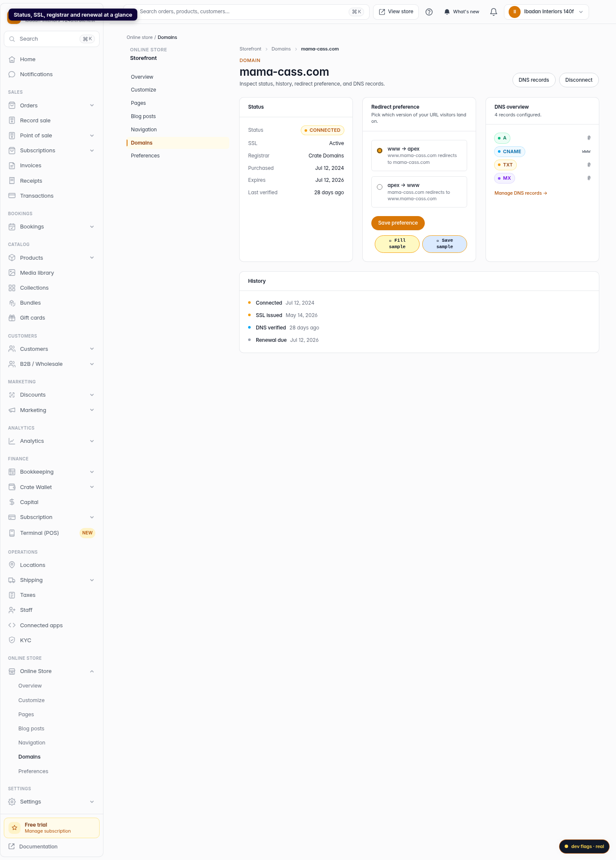Open Navigation in Storefront menu
The height and width of the screenshot is (860, 616).
click(178, 130)
